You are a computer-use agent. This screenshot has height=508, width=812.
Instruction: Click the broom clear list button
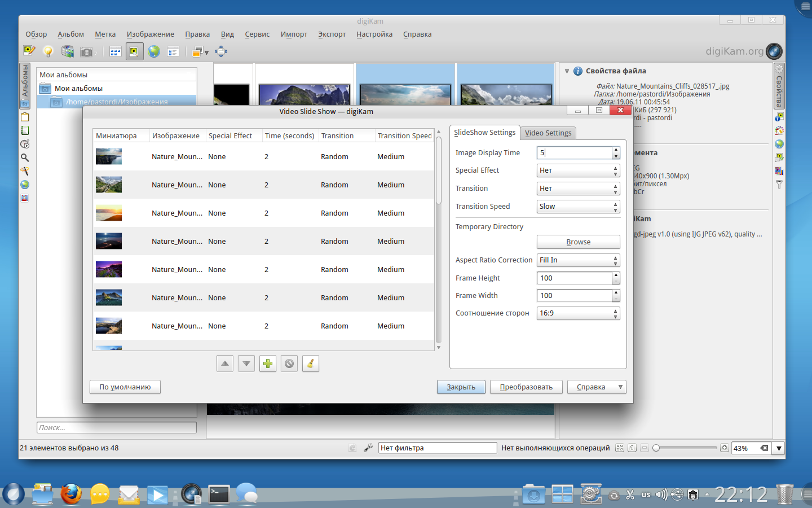[x=311, y=364]
